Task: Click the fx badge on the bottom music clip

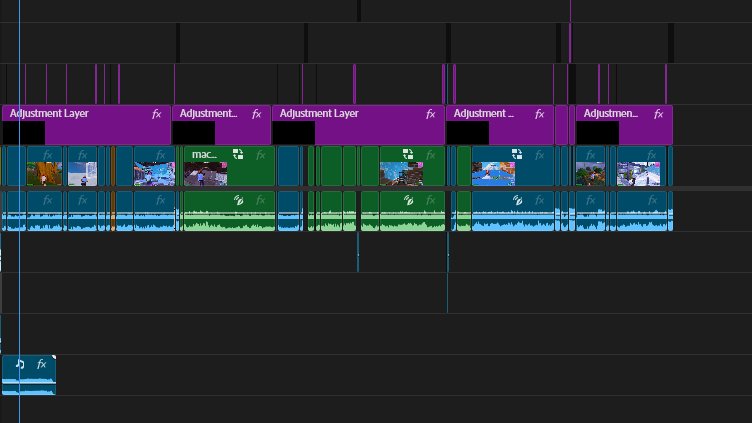Action: coord(42,364)
